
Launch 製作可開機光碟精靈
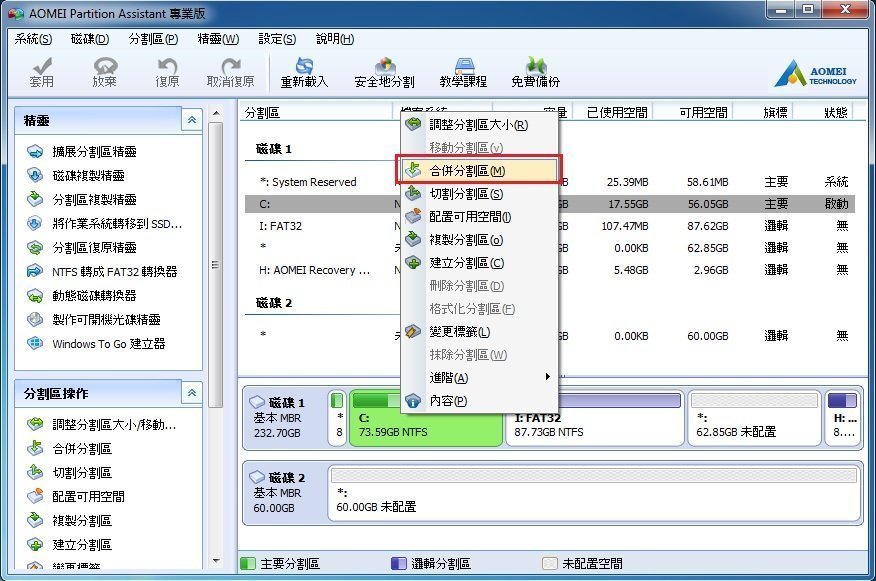coord(93,320)
